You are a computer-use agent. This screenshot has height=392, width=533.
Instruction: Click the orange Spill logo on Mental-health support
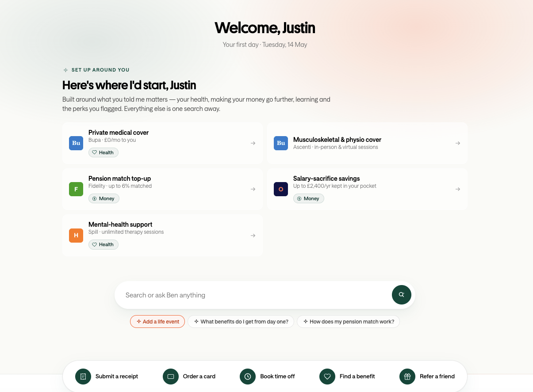(76, 236)
